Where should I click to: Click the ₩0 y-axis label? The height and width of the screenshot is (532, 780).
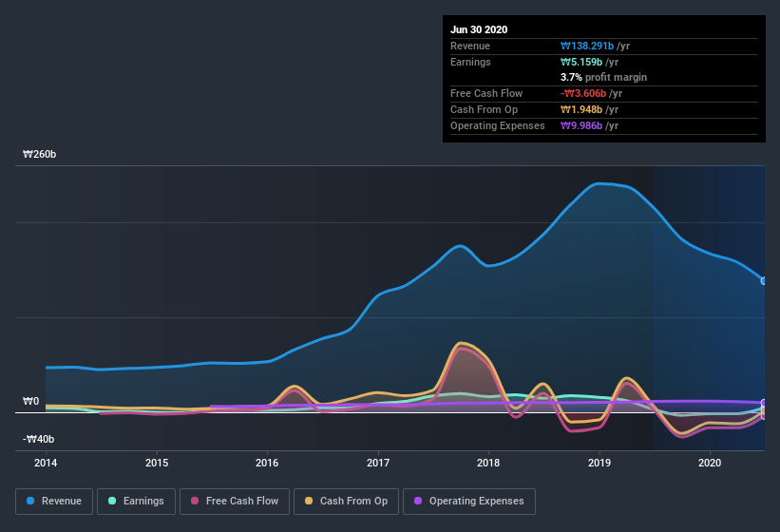click(x=30, y=401)
